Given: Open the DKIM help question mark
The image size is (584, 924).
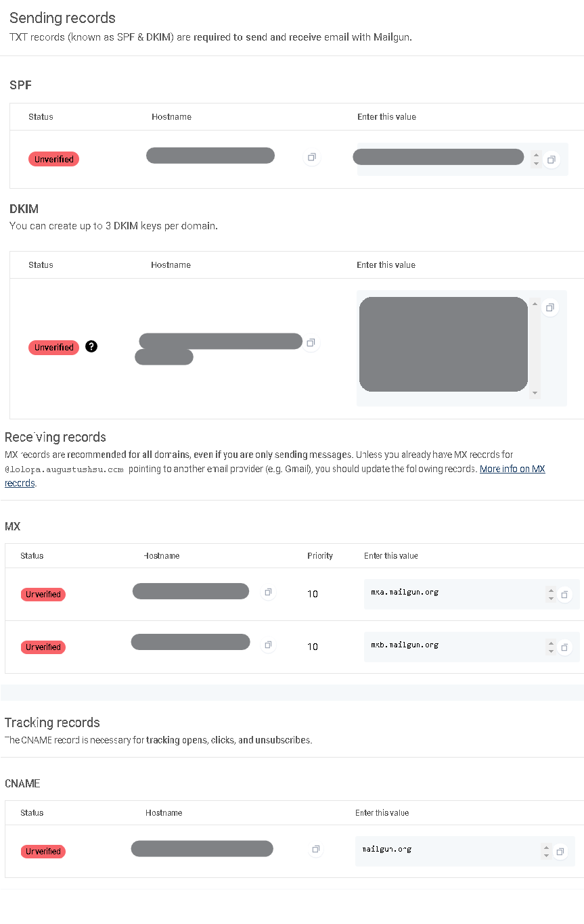Looking at the screenshot, I should [x=92, y=346].
